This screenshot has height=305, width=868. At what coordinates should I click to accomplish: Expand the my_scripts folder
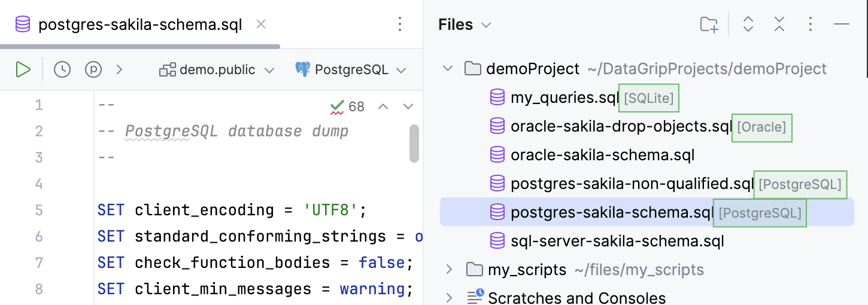click(x=448, y=270)
